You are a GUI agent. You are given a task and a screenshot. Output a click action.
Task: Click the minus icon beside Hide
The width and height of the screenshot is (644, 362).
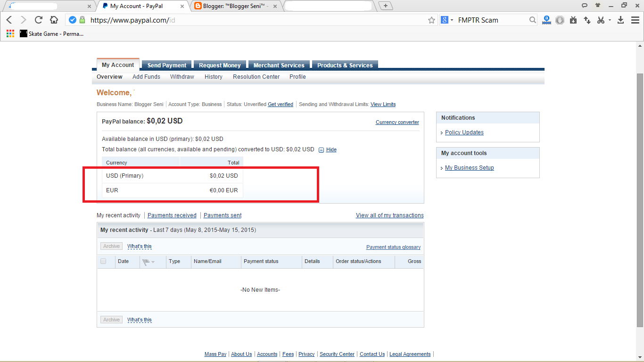click(x=322, y=150)
